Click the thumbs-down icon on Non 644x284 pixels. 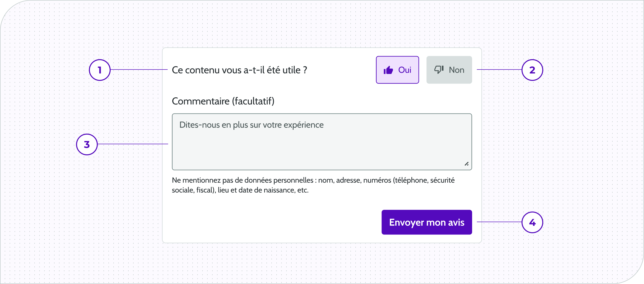tap(439, 70)
